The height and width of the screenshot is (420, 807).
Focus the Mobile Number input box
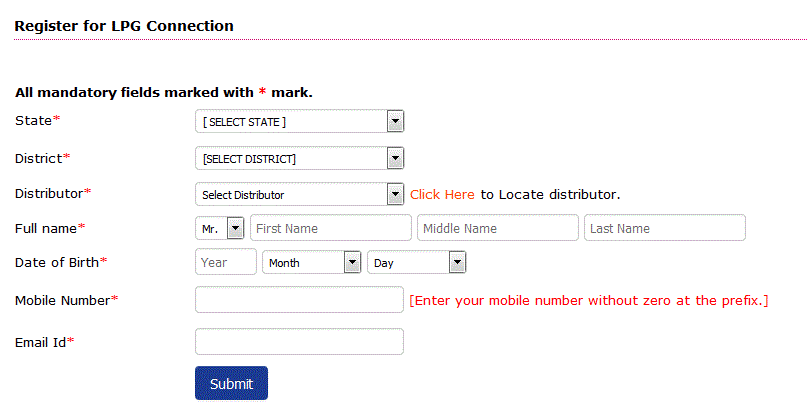299,300
